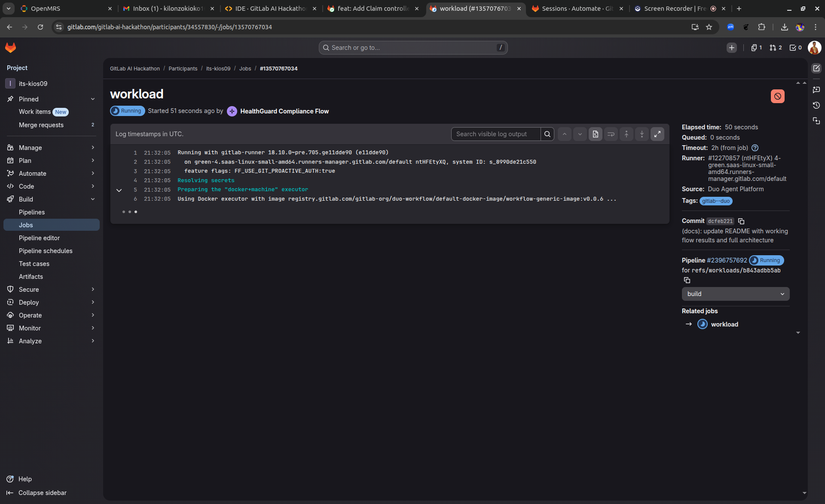Screen dimensions: 825x504
Task: Click the Jobs breadcrumb link
Action: tap(245, 69)
